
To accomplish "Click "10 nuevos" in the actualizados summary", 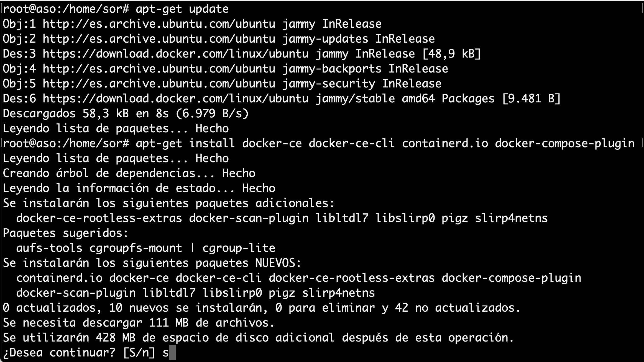I will pyautogui.click(x=139, y=308).
